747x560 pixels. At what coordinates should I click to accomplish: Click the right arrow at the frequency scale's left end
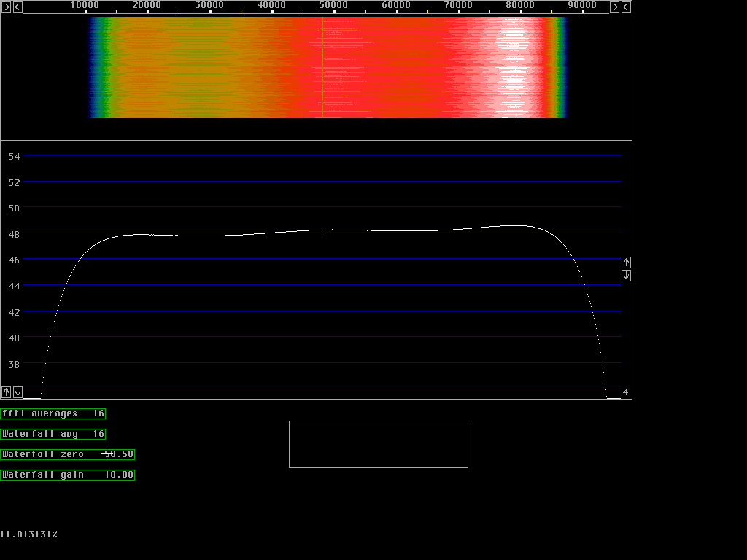[x=6, y=7]
